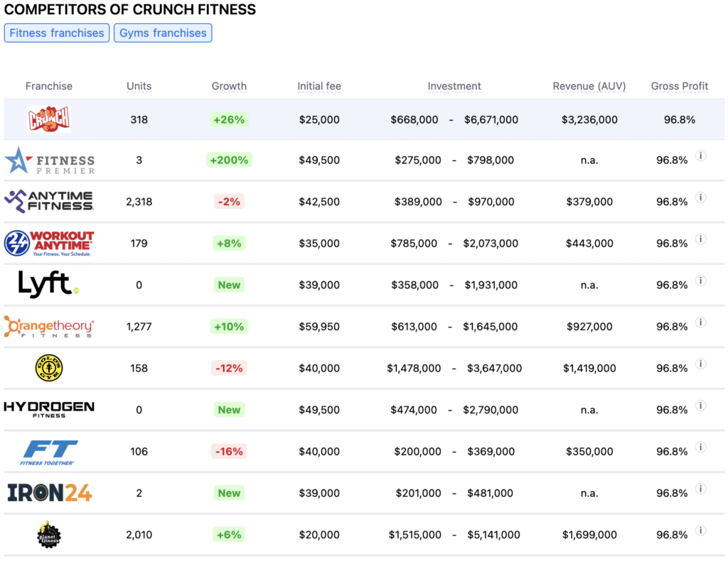Click info icon in Anytime Fitness row

click(700, 198)
